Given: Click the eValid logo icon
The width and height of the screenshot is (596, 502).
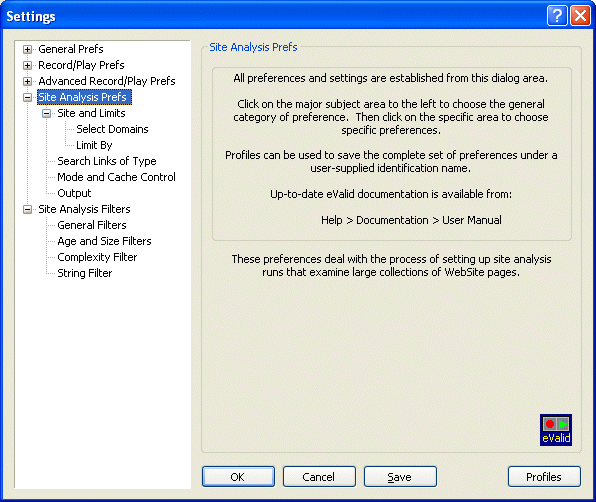Looking at the screenshot, I should coord(556,430).
